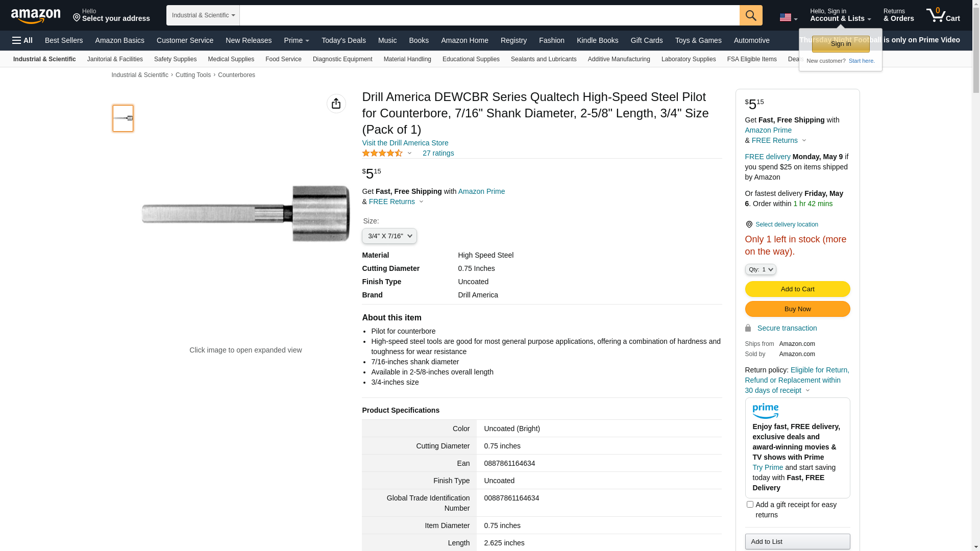Click the search magnifier button

pyautogui.click(x=751, y=15)
